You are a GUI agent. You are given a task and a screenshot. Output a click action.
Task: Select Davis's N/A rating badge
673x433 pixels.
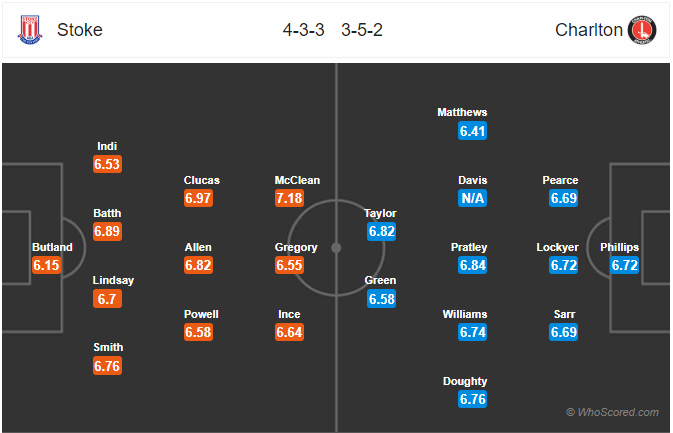pyautogui.click(x=473, y=198)
